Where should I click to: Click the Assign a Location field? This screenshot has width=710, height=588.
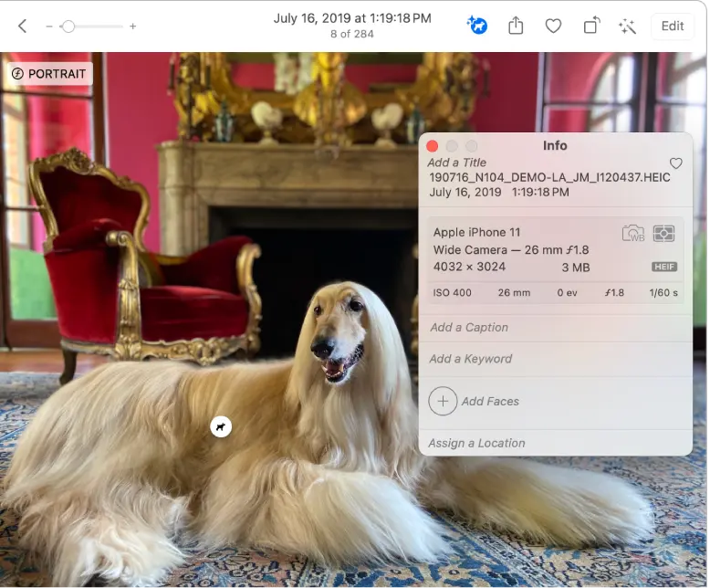(556, 443)
